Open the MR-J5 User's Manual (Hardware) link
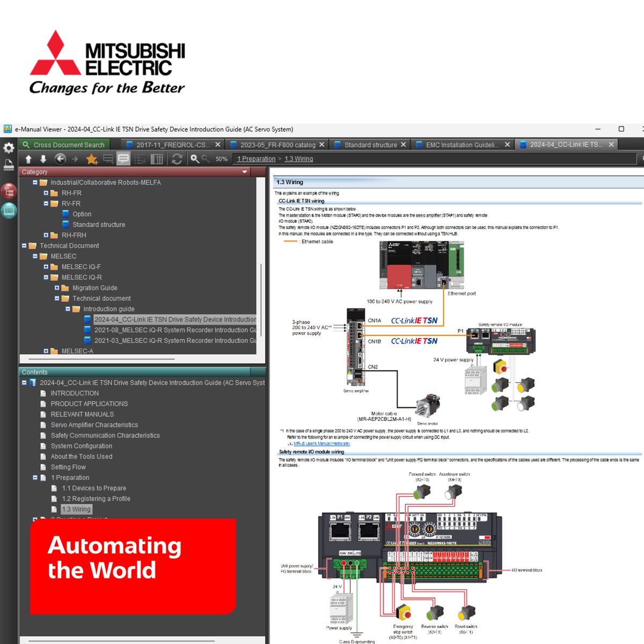Viewport: 644px width, 644px height. [321, 444]
